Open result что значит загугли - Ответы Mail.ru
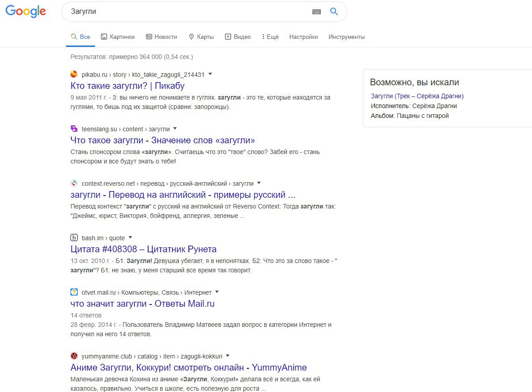Viewport: 532px width, 392px height. click(x=142, y=304)
